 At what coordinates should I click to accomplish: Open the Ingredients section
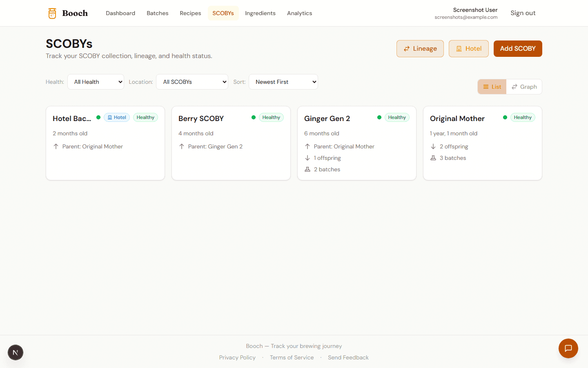[260, 13]
